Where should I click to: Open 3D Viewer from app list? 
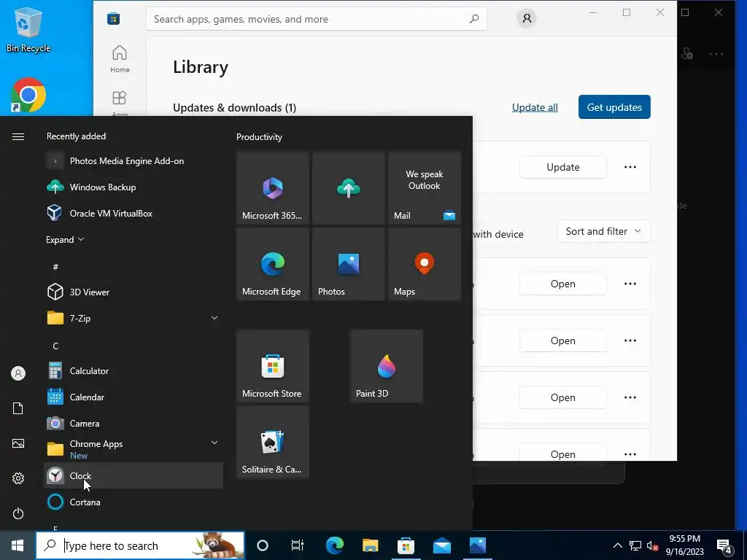[x=133, y=292]
